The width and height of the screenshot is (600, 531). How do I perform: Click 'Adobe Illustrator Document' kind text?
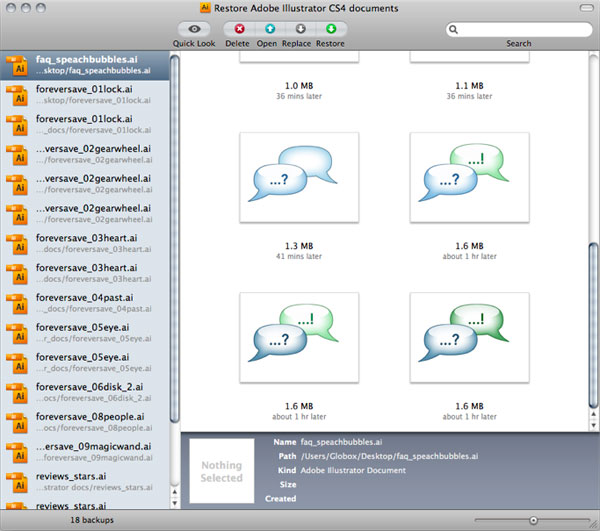(353, 470)
